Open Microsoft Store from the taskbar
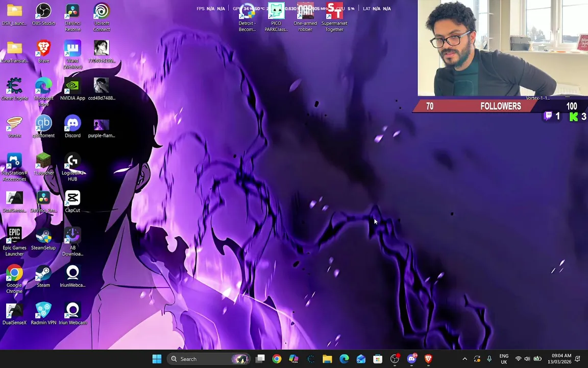 point(378,359)
